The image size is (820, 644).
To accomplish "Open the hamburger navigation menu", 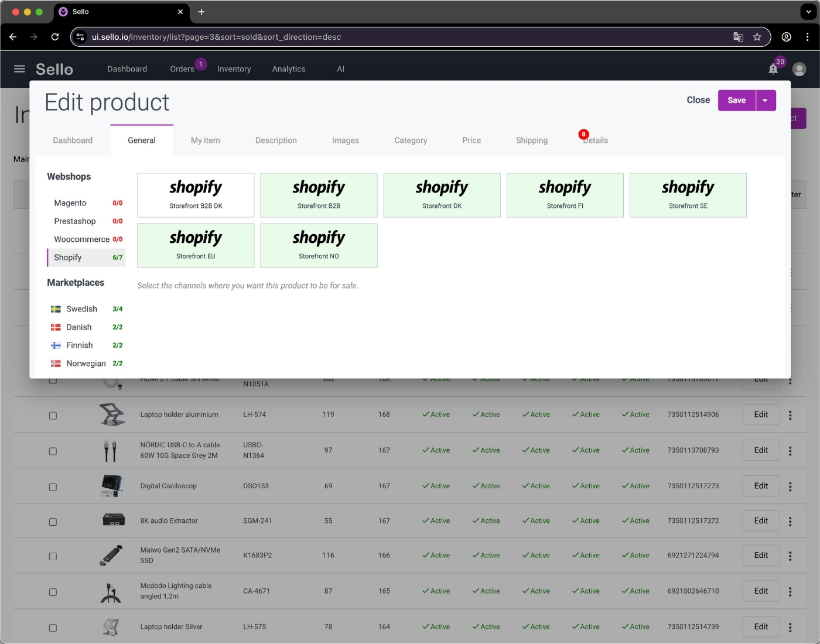I will point(20,68).
